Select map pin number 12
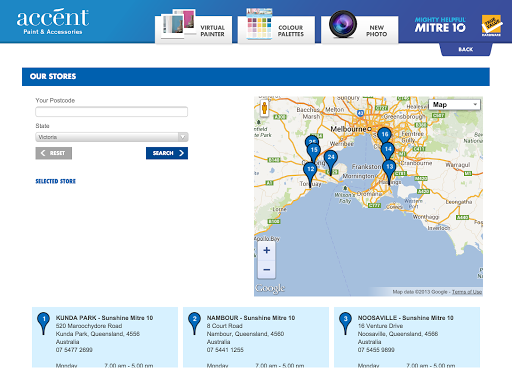The width and height of the screenshot is (512, 384). [x=310, y=170]
